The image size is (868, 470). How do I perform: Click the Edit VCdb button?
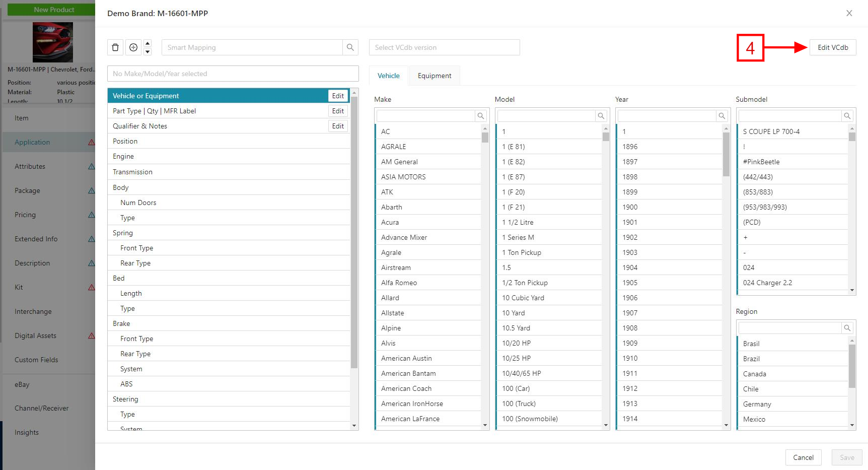[833, 47]
